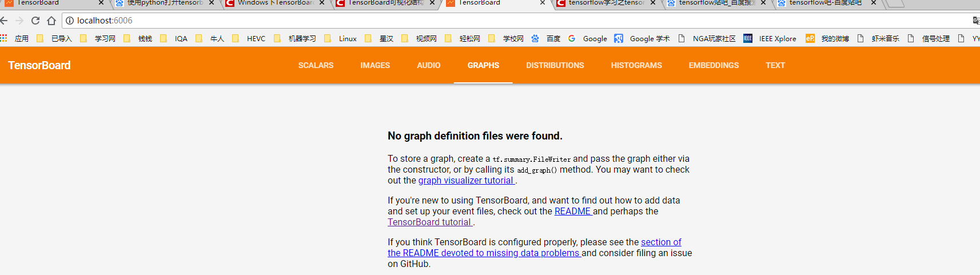Click the translate icon in address bar
This screenshot has width=980, height=275.
pyautogui.click(x=976, y=21)
